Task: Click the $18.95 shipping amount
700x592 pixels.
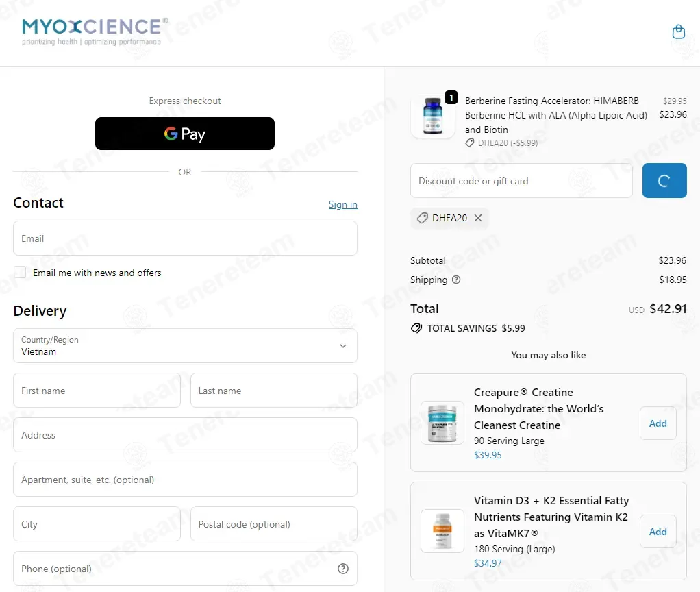Action: click(673, 280)
